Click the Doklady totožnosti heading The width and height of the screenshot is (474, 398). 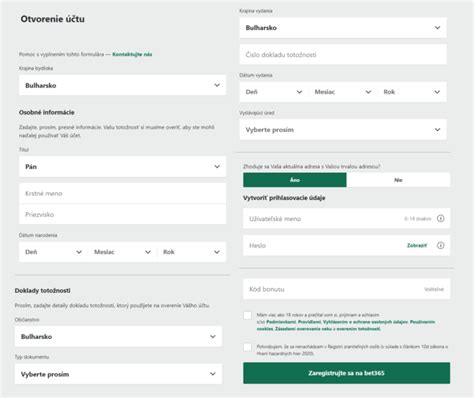pyautogui.click(x=43, y=291)
